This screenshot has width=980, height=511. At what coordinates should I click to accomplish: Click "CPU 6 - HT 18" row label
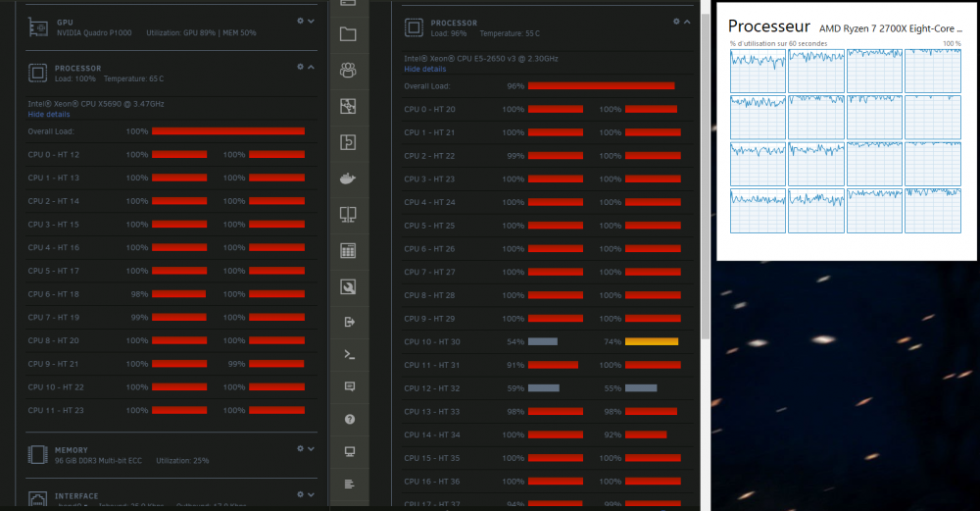54,294
